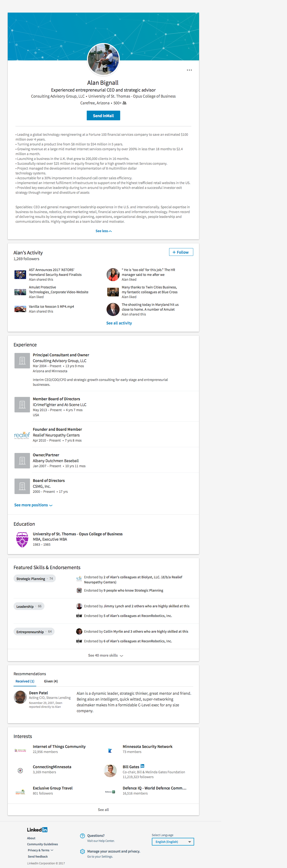The image size is (287, 868).
Task: Click the account settings gear icon
Action: pos(83,852)
